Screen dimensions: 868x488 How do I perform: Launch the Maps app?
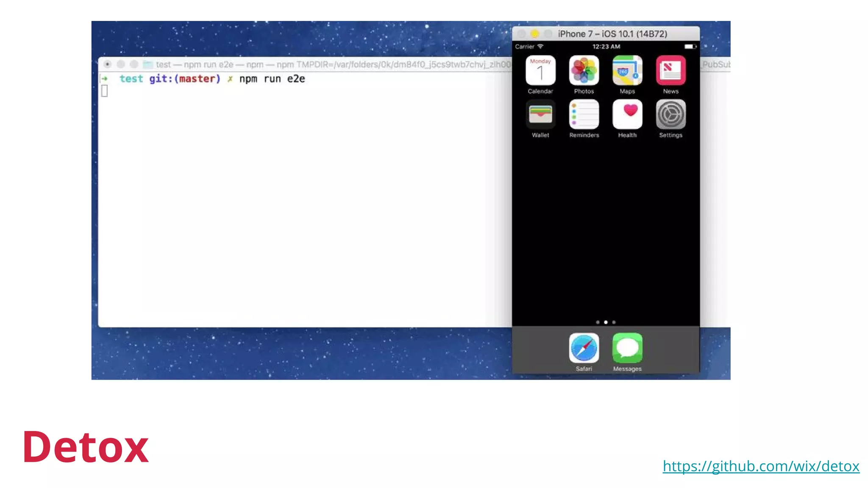[627, 71]
